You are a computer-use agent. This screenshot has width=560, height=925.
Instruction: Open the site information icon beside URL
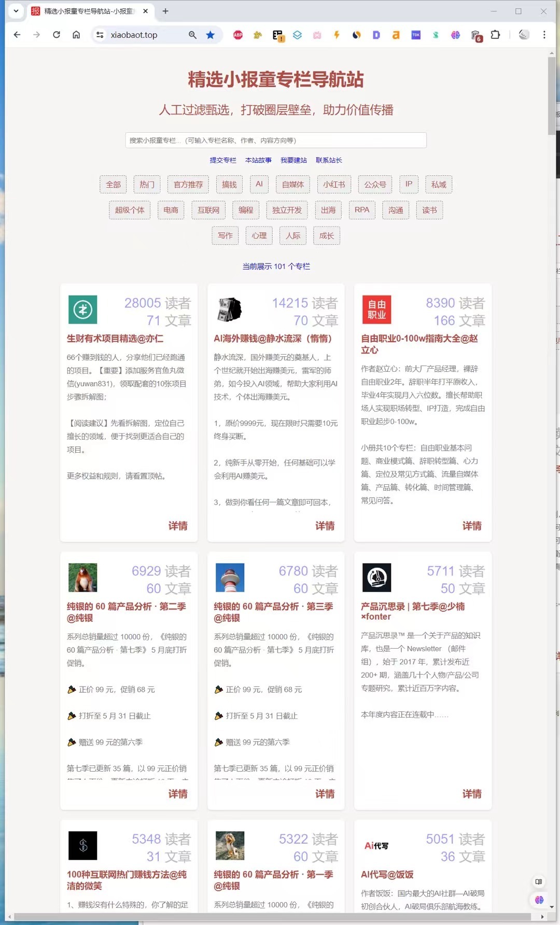click(100, 35)
